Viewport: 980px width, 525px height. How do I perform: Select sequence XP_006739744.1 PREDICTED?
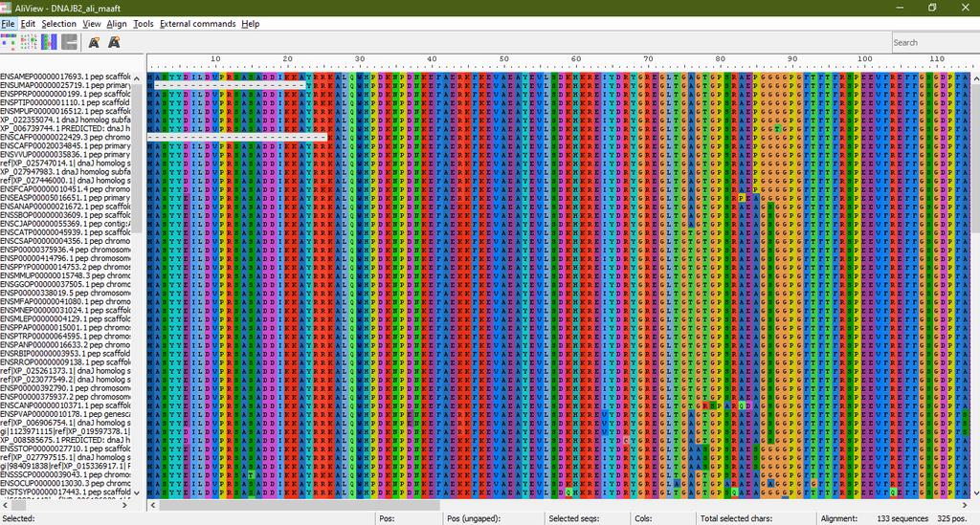(x=66, y=128)
